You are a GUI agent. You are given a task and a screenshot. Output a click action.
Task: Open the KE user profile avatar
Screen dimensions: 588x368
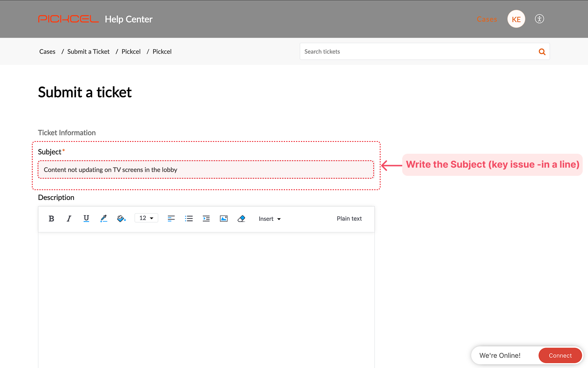(x=516, y=19)
